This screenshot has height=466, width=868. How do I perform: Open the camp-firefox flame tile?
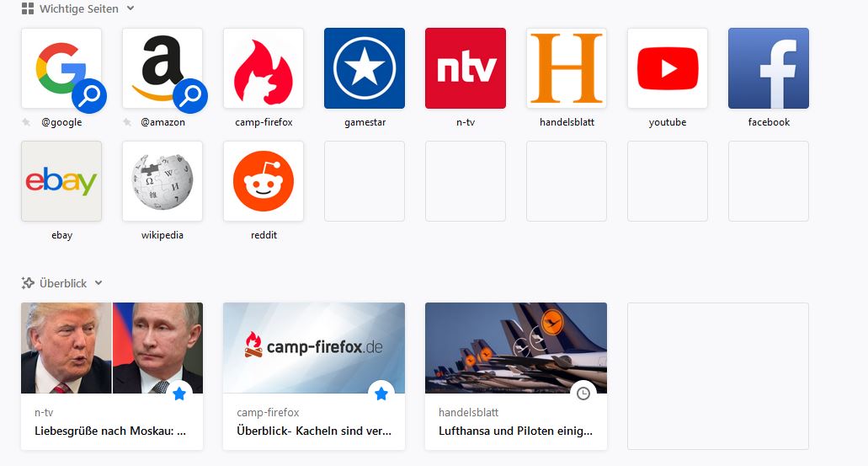point(264,68)
